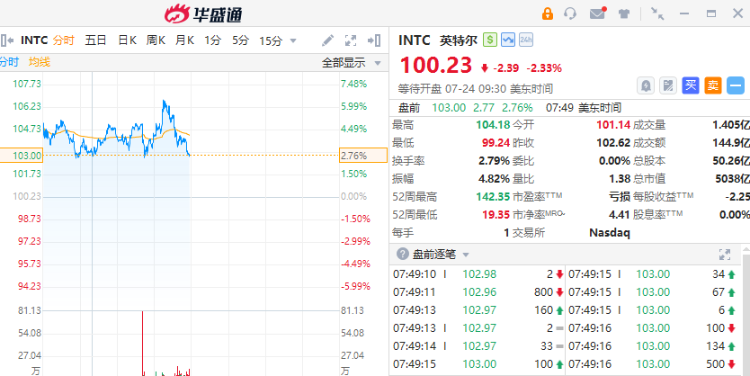Viewport: 750px width, 376px height.
Task: Click the 52周最高 value 142.35
Action: [493, 197]
